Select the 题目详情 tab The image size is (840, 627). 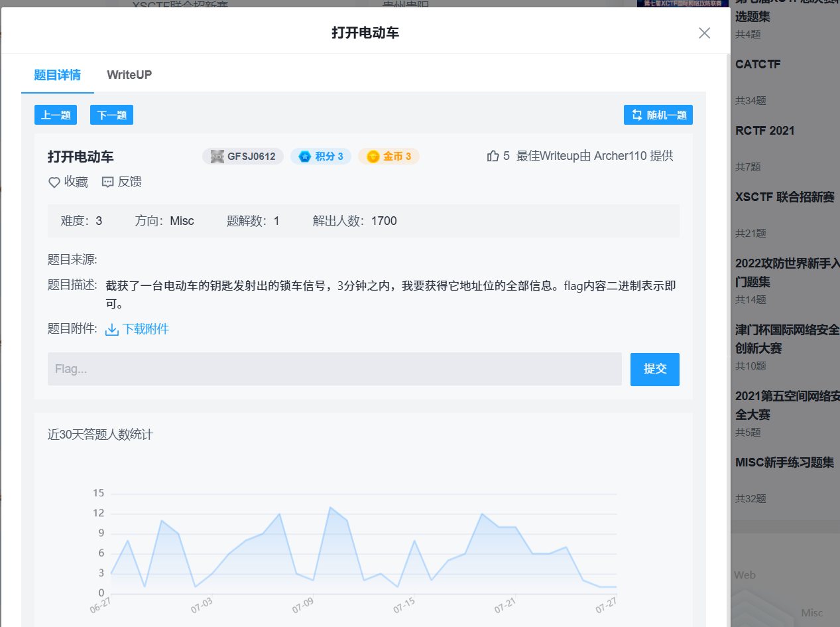point(57,75)
